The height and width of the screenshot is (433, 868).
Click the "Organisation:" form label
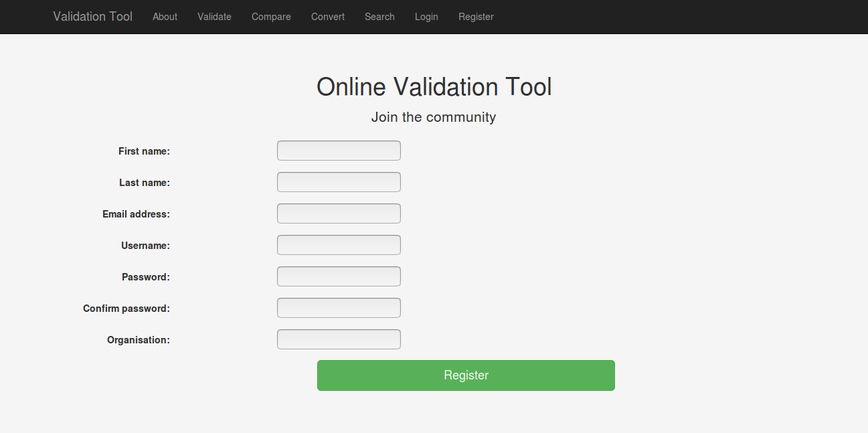point(139,340)
